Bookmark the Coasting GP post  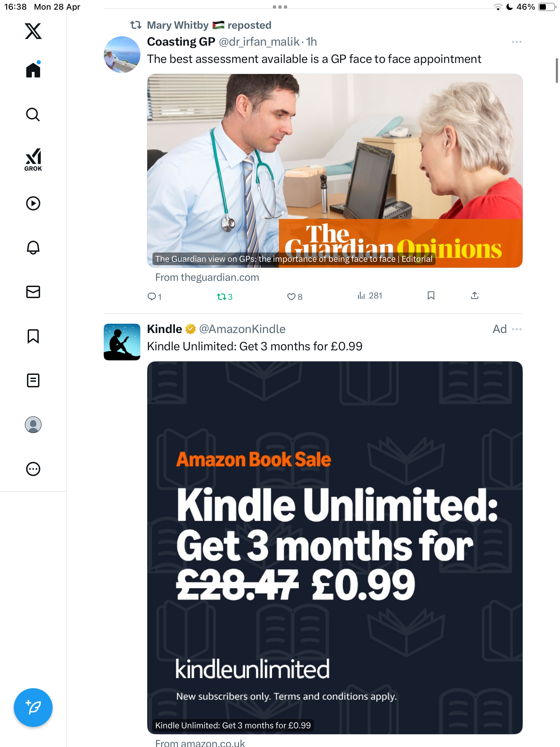pyautogui.click(x=431, y=295)
